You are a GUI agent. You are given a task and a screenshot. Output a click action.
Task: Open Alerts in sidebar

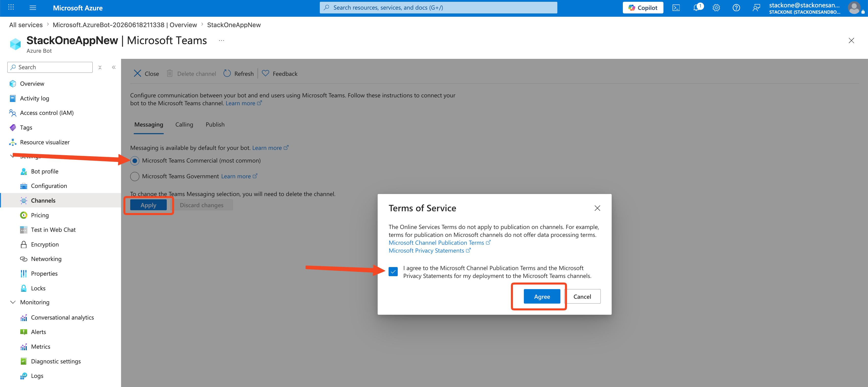[38, 332]
